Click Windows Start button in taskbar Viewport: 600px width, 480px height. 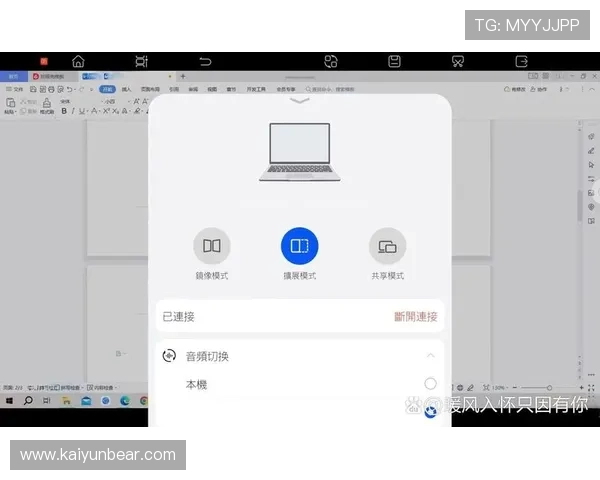pyautogui.click(x=10, y=400)
